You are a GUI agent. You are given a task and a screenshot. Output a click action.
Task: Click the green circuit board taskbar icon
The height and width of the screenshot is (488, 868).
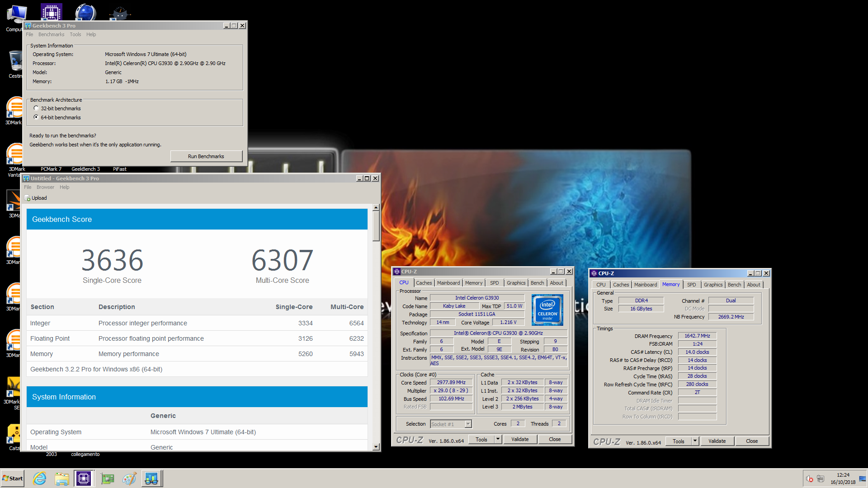(108, 479)
